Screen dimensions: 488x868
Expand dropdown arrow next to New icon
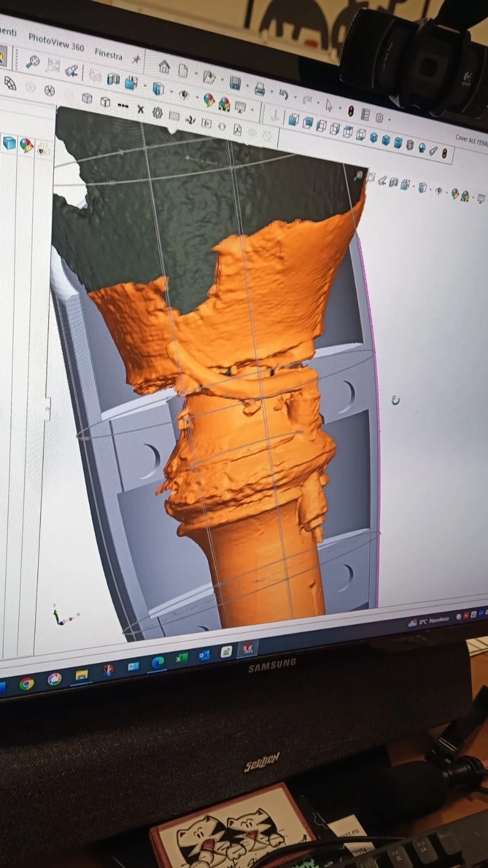click(x=196, y=74)
